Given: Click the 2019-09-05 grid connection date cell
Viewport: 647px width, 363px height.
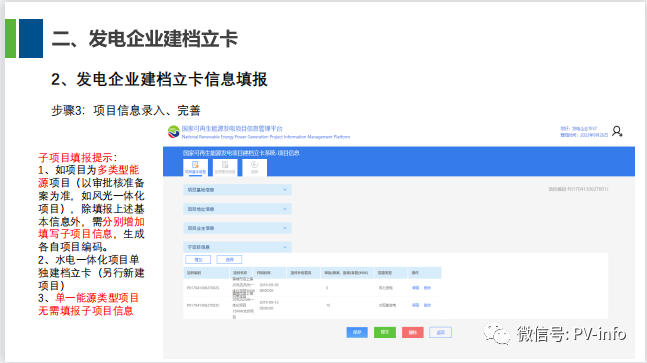Looking at the screenshot, I should coord(269,288).
